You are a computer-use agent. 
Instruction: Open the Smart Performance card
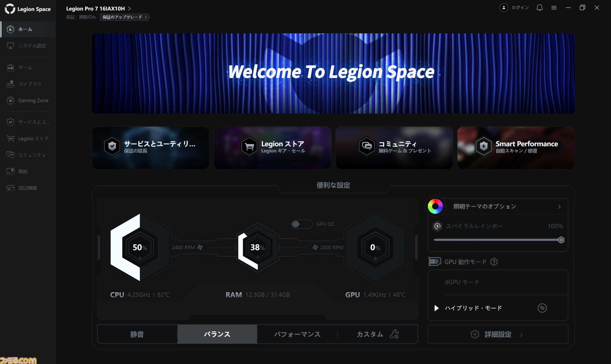tap(516, 148)
